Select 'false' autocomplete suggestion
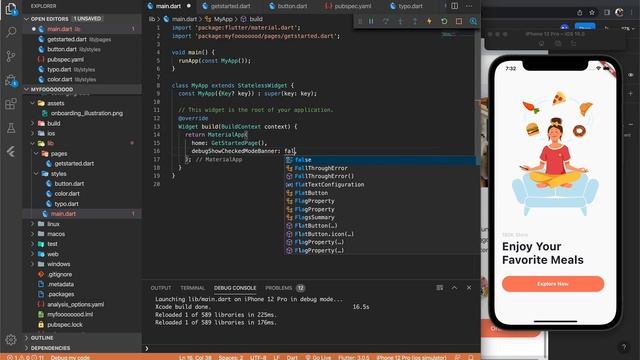This screenshot has height=360, width=640. tap(380, 160)
